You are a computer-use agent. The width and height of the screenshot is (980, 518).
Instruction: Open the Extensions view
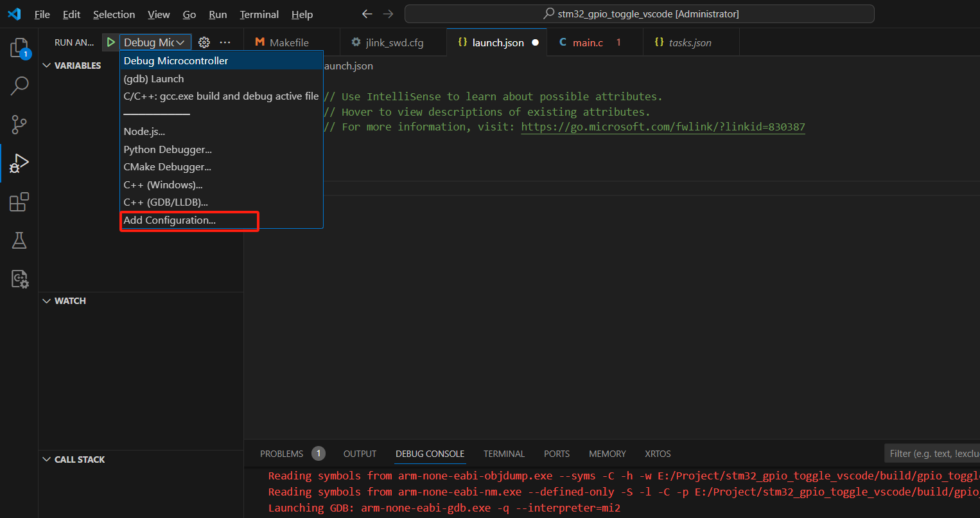click(x=19, y=201)
